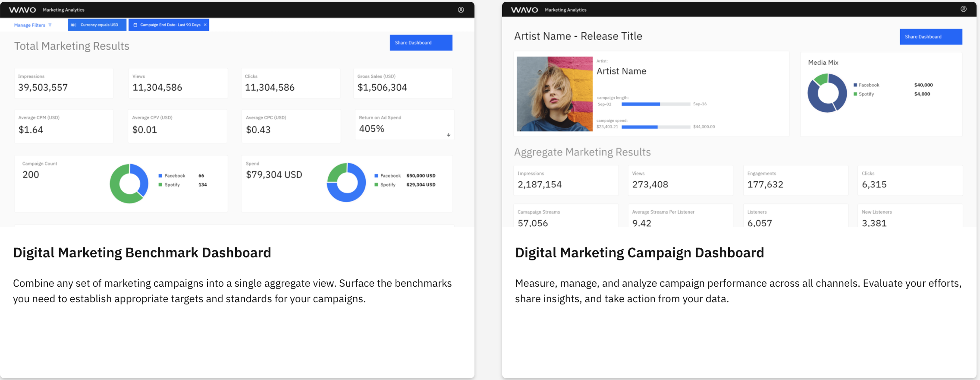Click the $50,000 USD Facebook spend value
The width and height of the screenshot is (980, 380).
pyautogui.click(x=421, y=176)
